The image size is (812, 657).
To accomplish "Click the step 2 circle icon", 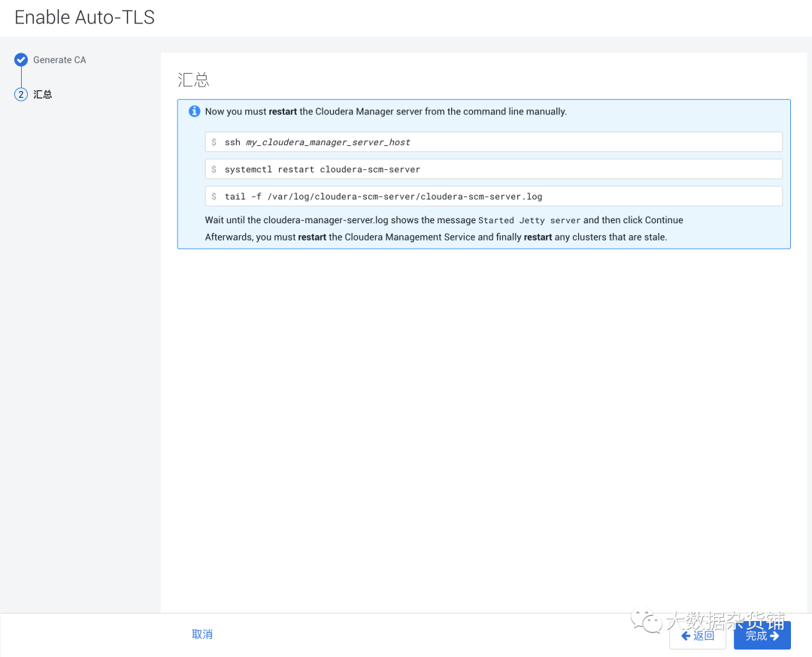I will (21, 94).
